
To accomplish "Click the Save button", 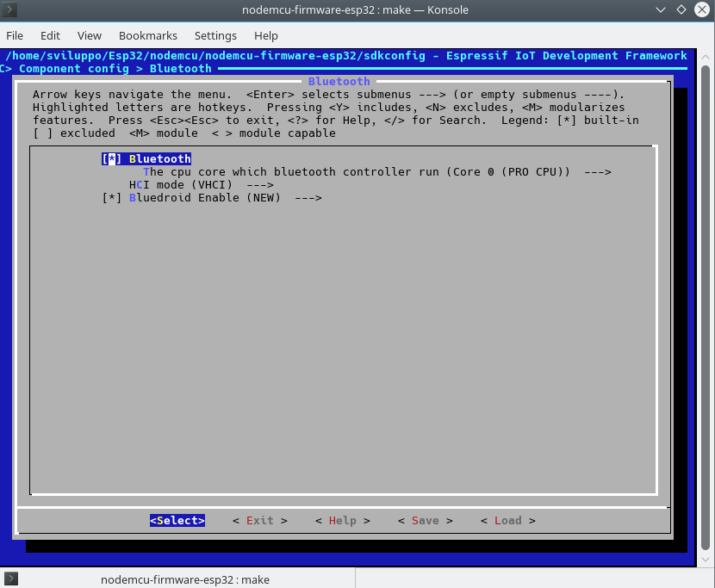I will tap(425, 520).
